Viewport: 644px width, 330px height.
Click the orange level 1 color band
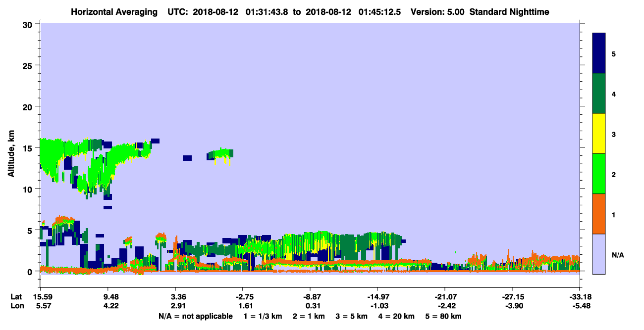[x=599, y=214]
